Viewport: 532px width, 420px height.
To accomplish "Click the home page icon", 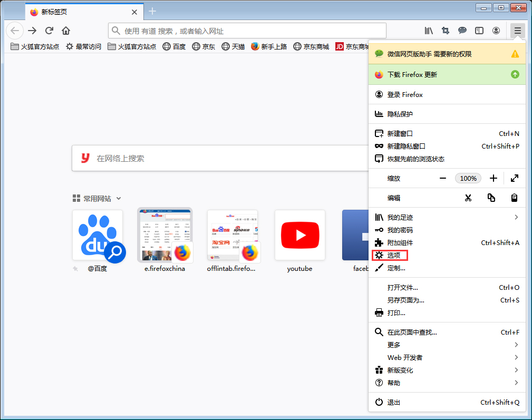I will [66, 31].
